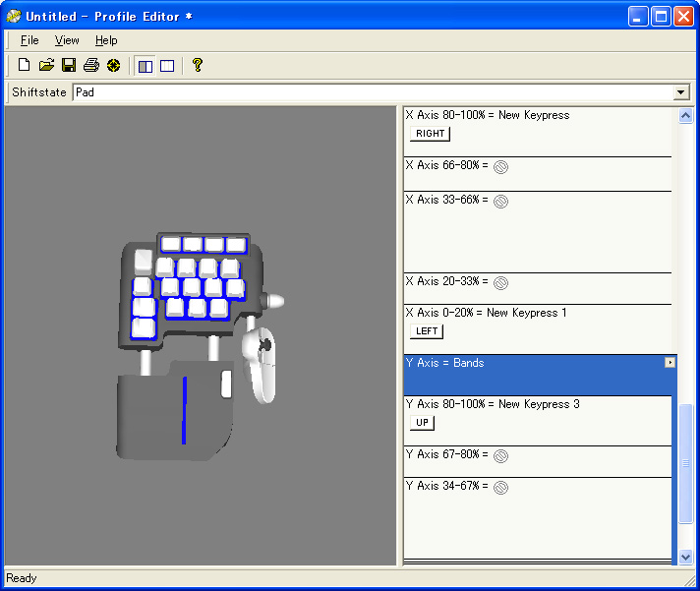Click the yellow crosshair profile icon
This screenshot has width=700, height=591.
click(113, 66)
